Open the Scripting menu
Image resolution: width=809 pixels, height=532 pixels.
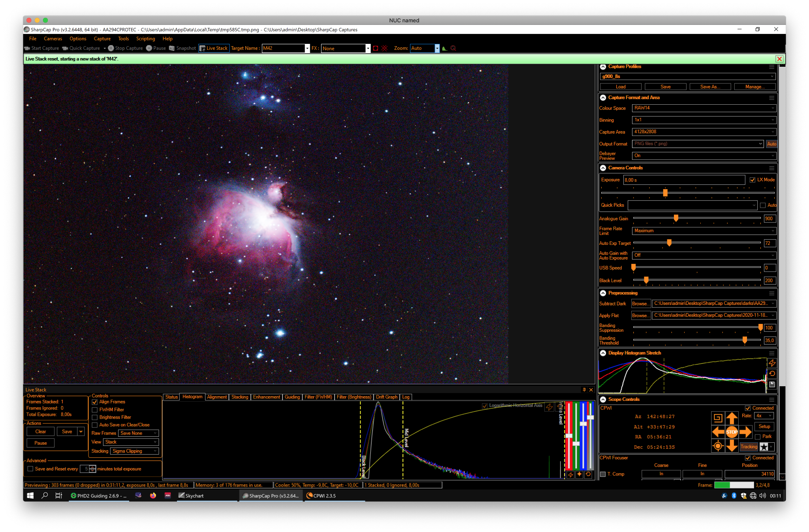coord(145,39)
